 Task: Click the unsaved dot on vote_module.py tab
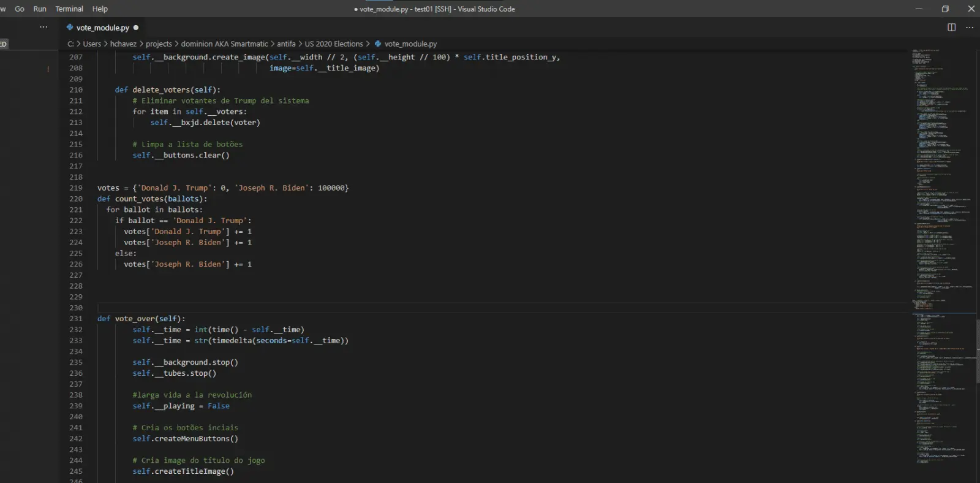click(136, 28)
